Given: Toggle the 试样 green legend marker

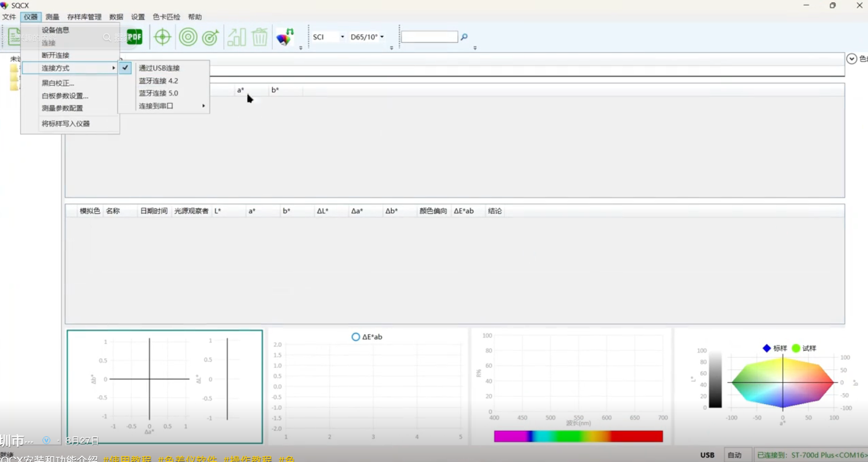Looking at the screenshot, I should 796,348.
